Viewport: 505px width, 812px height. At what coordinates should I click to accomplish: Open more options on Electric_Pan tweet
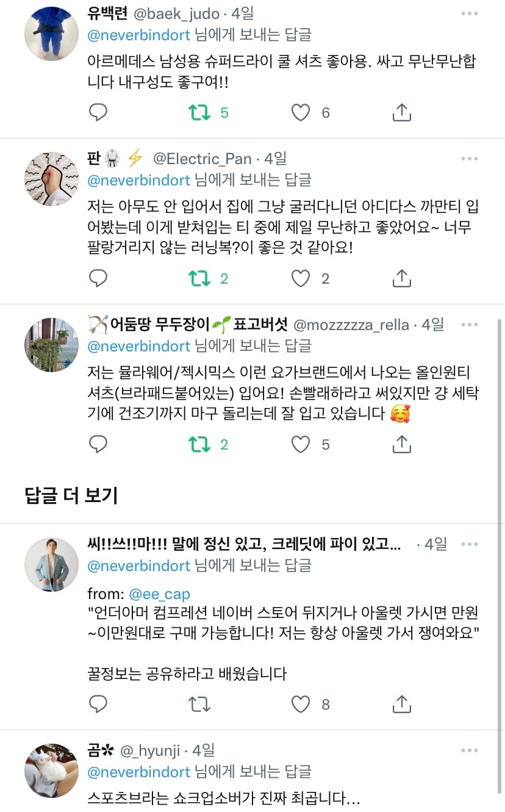click(470, 159)
